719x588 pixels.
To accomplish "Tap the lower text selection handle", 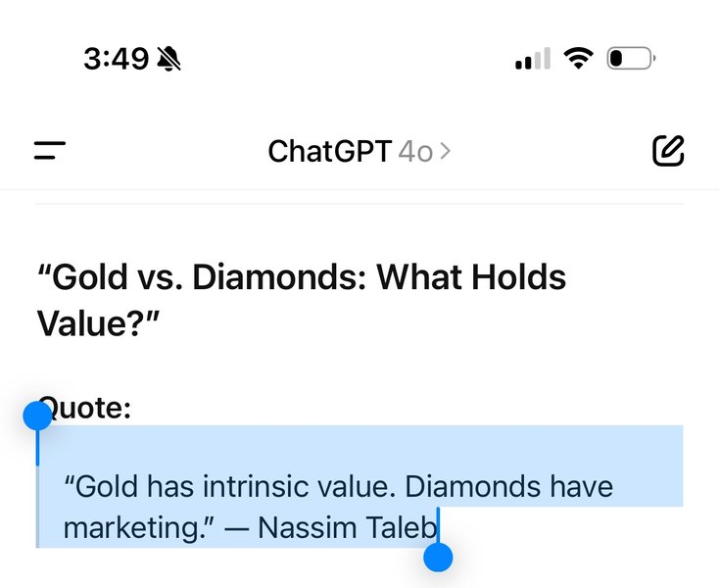I will [438, 558].
